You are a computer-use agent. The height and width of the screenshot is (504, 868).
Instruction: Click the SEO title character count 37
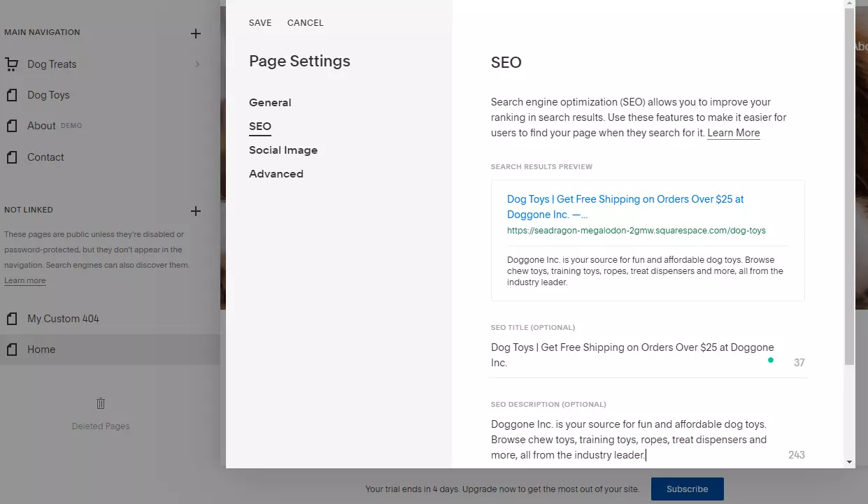pos(799,363)
